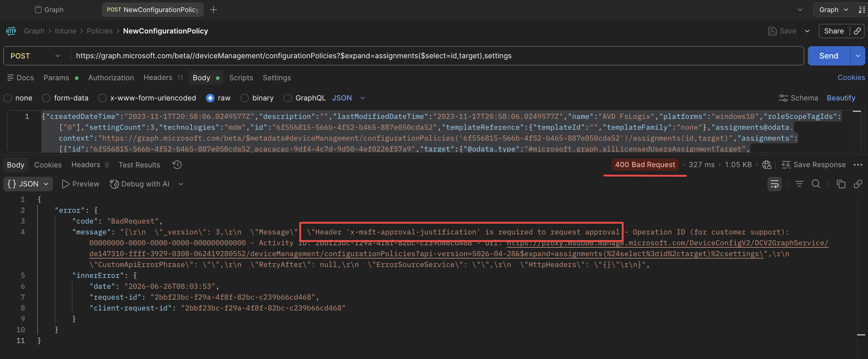Open the JSON body format dropdown
The image size is (868, 359).
tap(349, 98)
